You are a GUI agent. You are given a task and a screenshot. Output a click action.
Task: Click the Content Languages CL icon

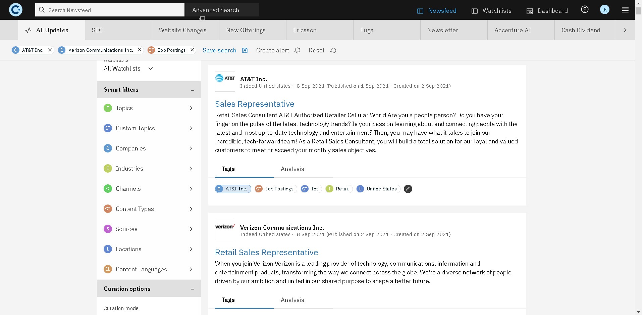pos(108,269)
